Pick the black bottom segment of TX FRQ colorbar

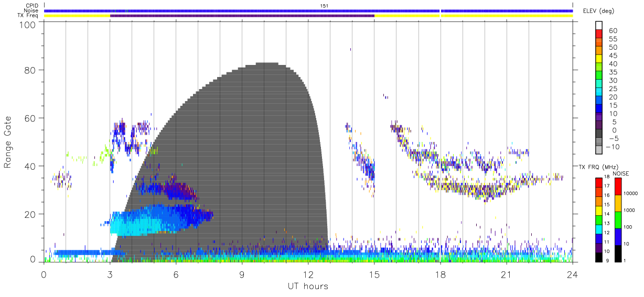pos(598,256)
